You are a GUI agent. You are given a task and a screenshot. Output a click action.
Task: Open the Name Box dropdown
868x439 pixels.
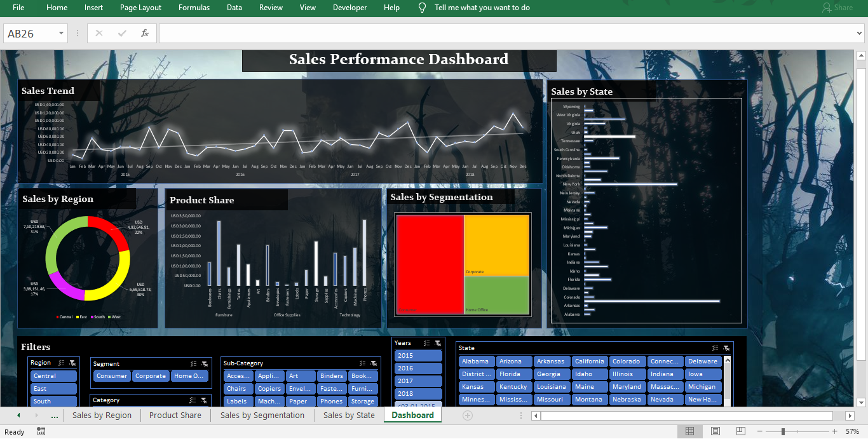(x=61, y=32)
